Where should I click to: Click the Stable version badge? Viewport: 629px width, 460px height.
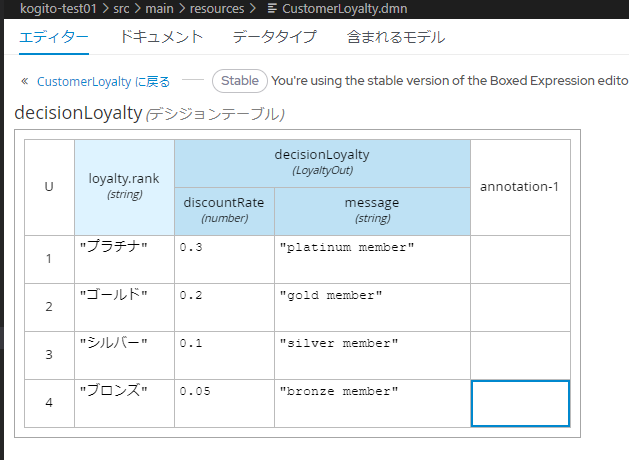(x=240, y=81)
